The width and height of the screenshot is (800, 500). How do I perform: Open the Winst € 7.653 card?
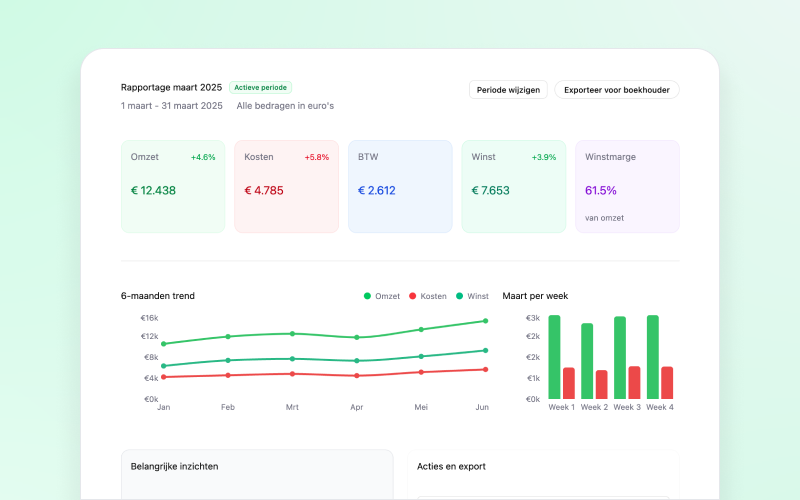pos(514,187)
